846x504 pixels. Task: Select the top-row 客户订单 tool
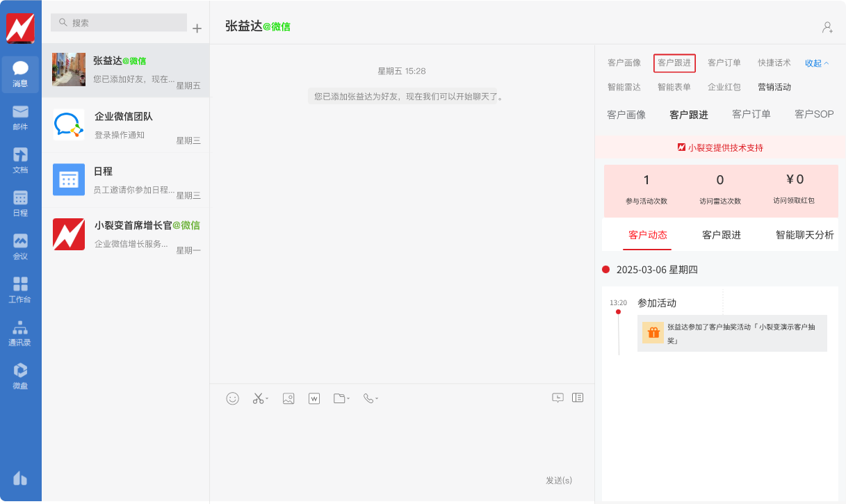724,63
